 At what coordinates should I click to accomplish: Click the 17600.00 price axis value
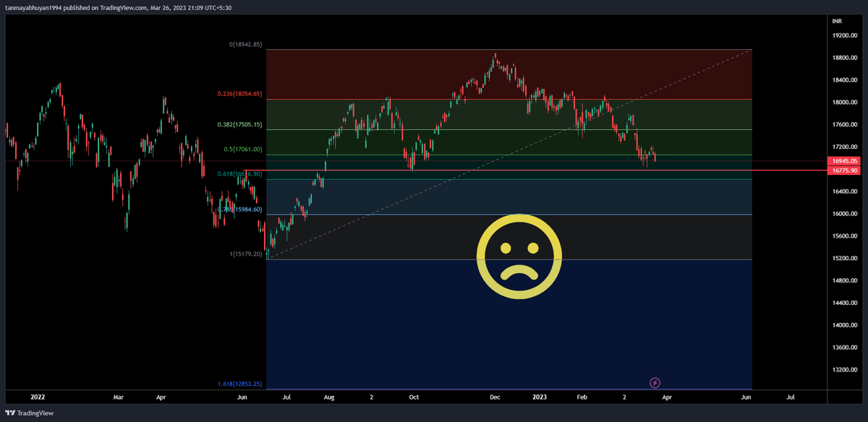tap(844, 125)
